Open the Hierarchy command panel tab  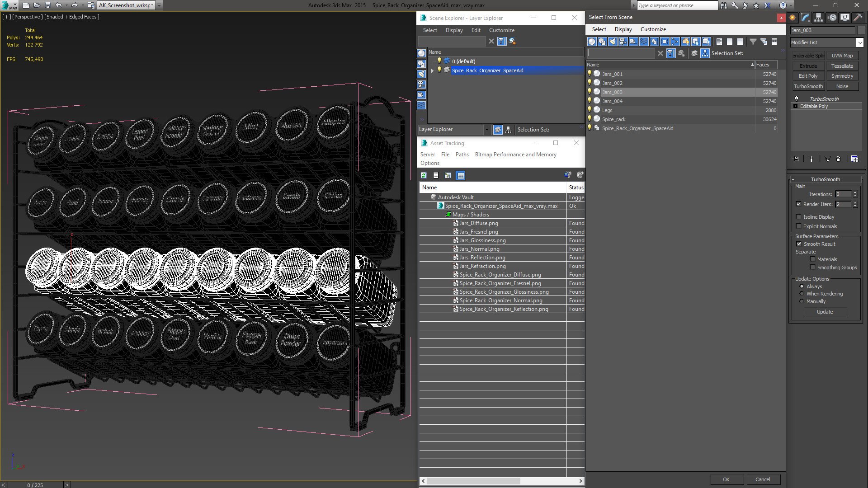tap(819, 18)
